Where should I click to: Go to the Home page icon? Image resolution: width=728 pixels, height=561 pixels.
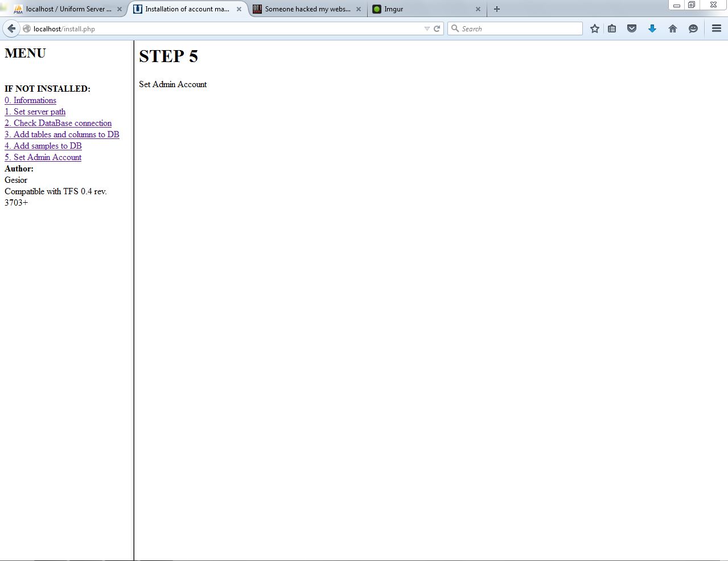click(x=673, y=28)
